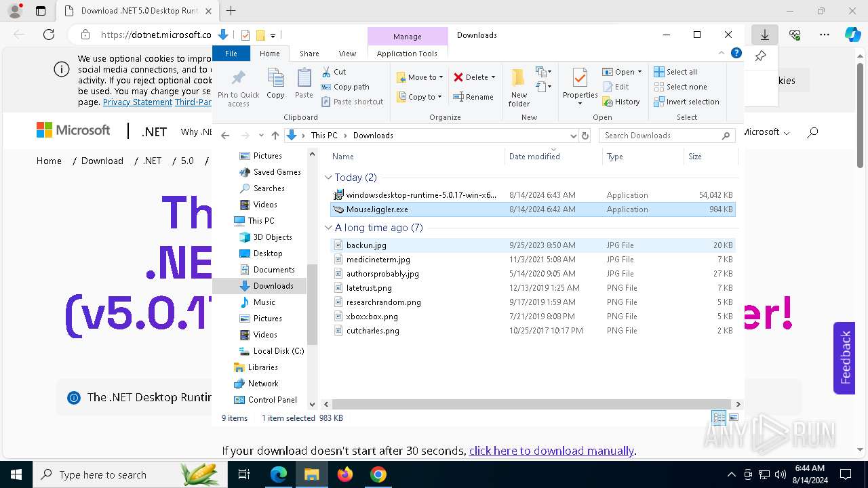Viewport: 868px width, 488px height.
Task: Sort by Date modified column
Action: (x=553, y=157)
